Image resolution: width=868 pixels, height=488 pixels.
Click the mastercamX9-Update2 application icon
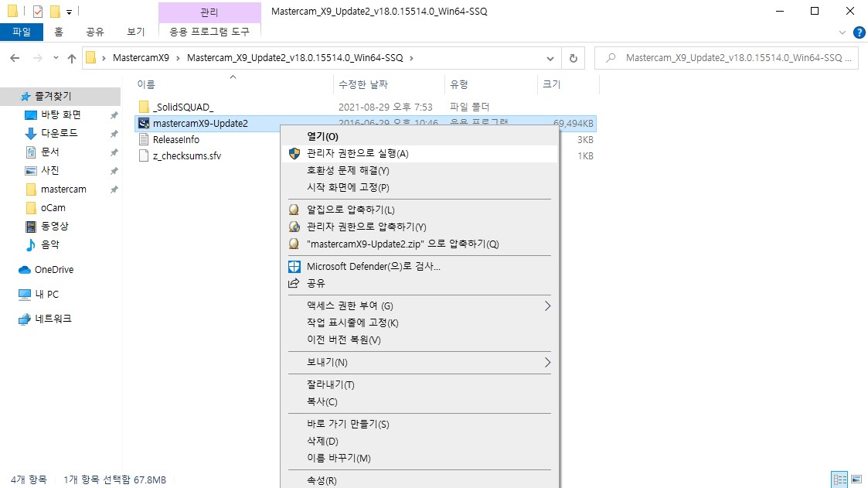[x=144, y=123]
